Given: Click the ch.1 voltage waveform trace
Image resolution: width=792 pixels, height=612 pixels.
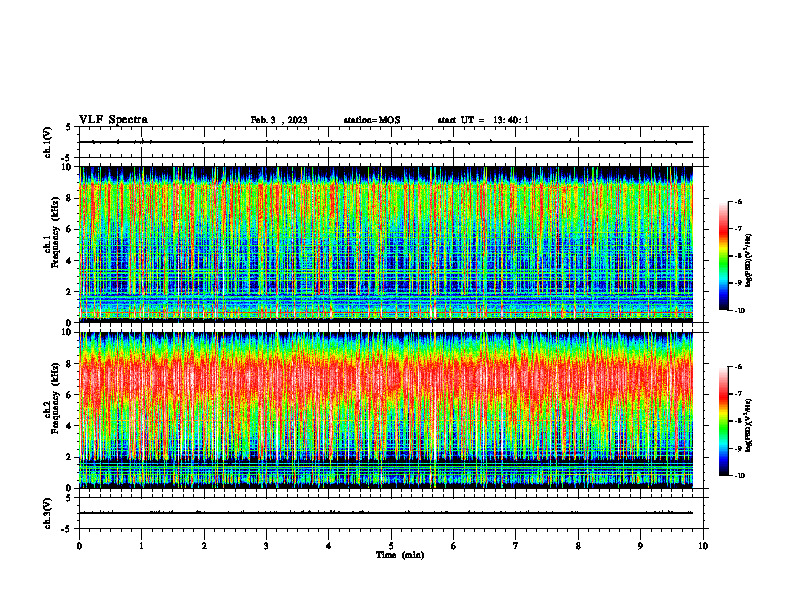Looking at the screenshot, I should (386, 142).
